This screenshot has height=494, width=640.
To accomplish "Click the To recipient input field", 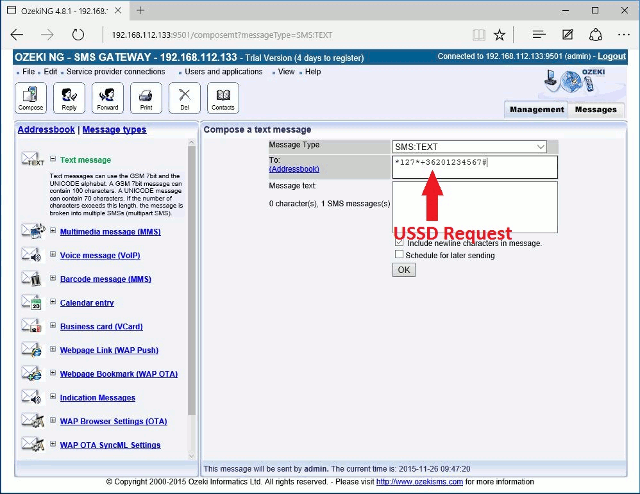I will click(475, 167).
